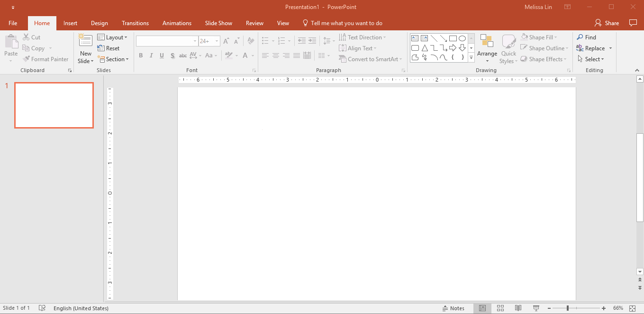Viewport: 644px width, 314px height.
Task: Toggle the Notes pane
Action: (453, 308)
